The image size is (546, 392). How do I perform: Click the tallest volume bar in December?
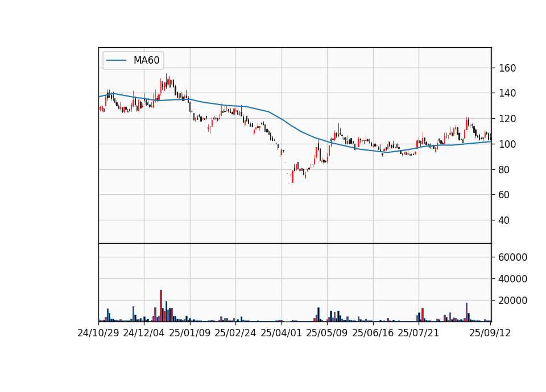[x=161, y=306]
